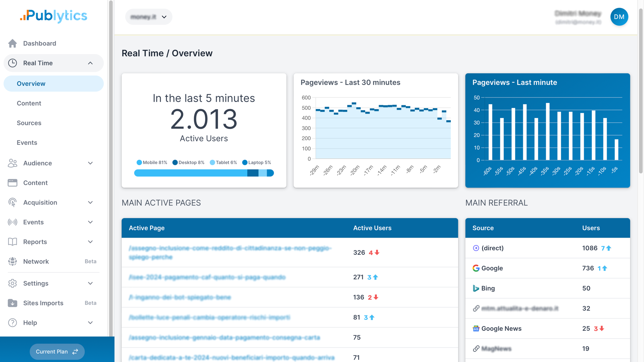Viewport: 644px width, 362px height.
Task: Click the Events icon
Action: click(12, 222)
